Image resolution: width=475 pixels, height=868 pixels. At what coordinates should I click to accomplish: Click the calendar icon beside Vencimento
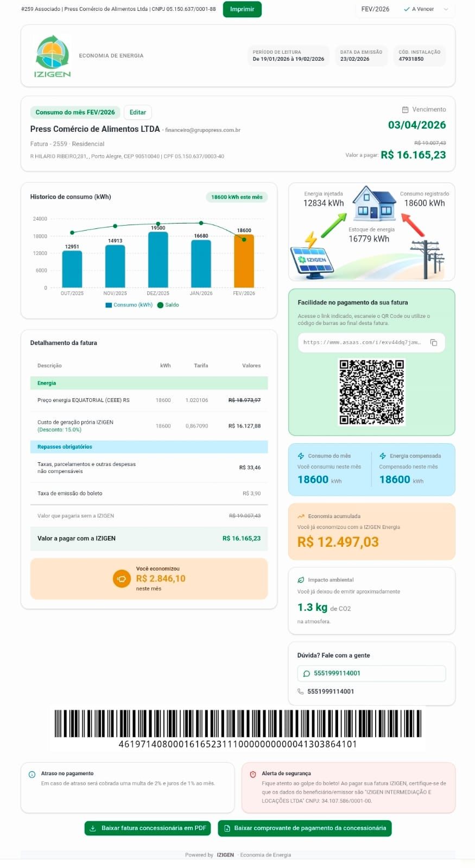[405, 110]
